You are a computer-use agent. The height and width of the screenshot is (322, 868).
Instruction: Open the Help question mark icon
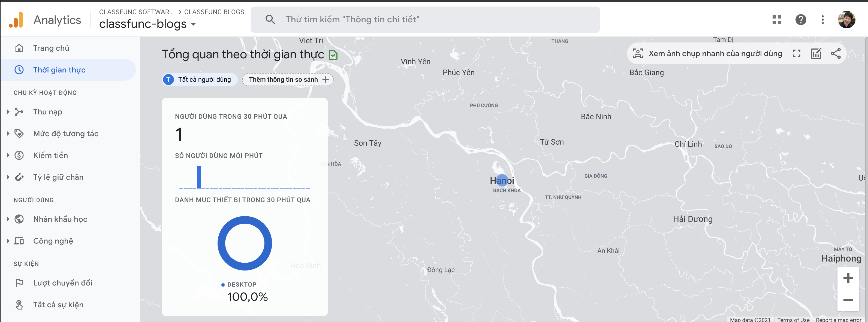(x=801, y=20)
